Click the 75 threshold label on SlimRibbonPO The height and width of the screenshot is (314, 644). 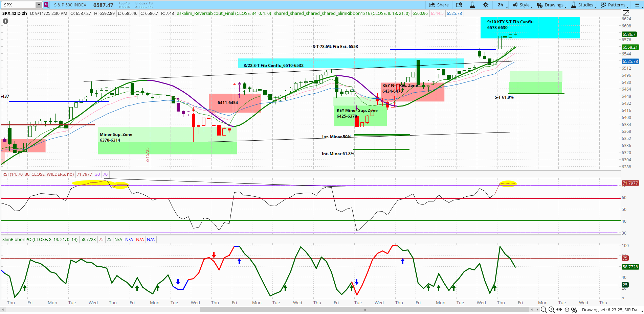point(101,239)
